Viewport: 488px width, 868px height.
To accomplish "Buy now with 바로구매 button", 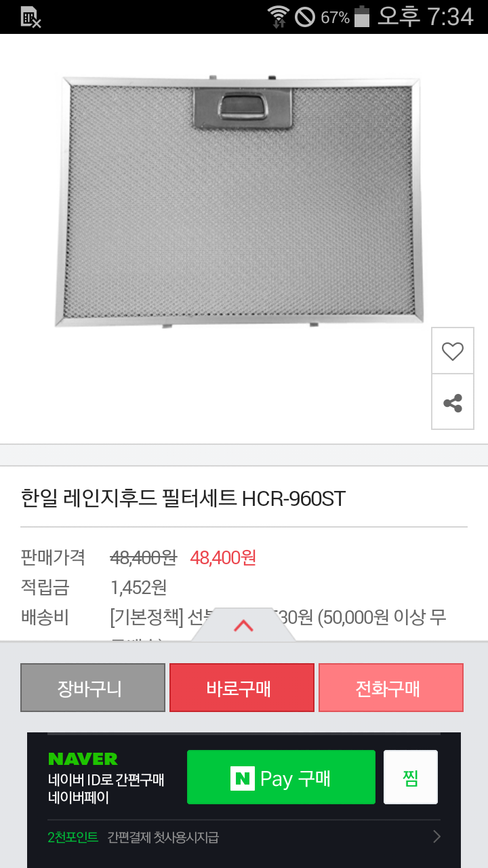I will (242, 688).
